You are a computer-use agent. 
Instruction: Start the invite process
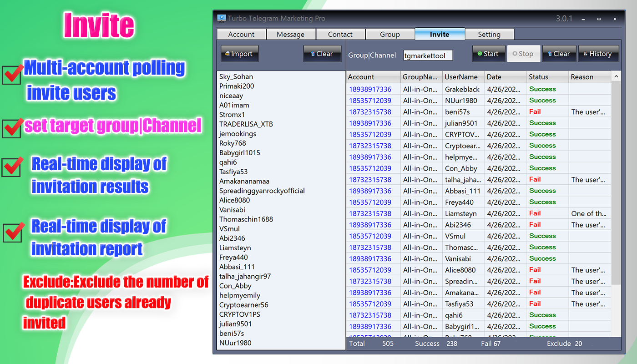[x=489, y=54]
